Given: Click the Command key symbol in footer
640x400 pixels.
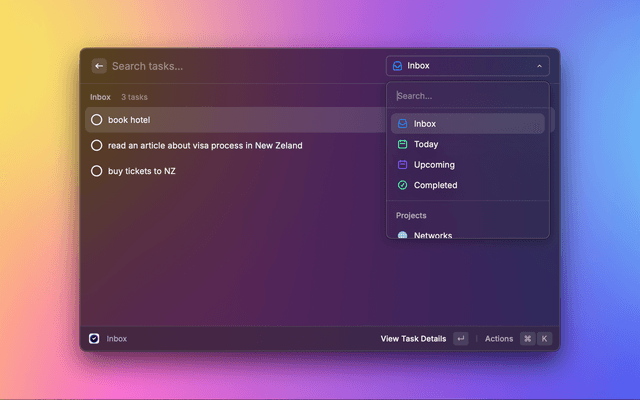Looking at the screenshot, I should point(527,339).
